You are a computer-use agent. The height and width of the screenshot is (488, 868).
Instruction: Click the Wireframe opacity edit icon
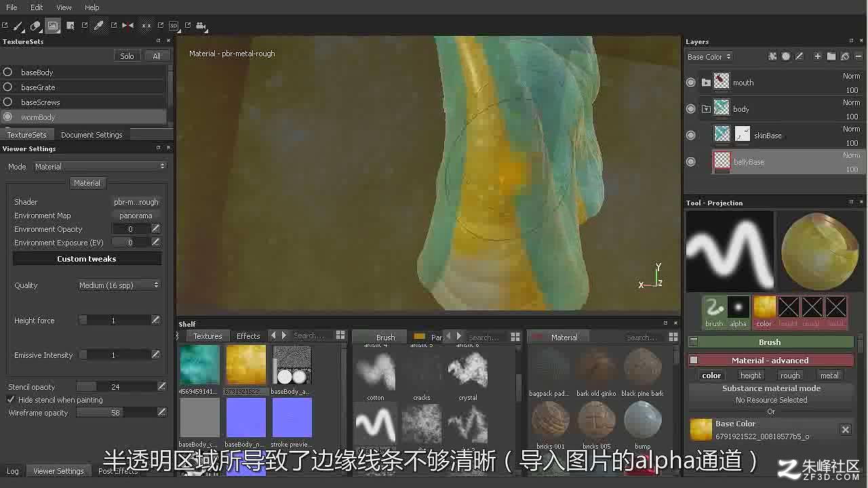(161, 412)
